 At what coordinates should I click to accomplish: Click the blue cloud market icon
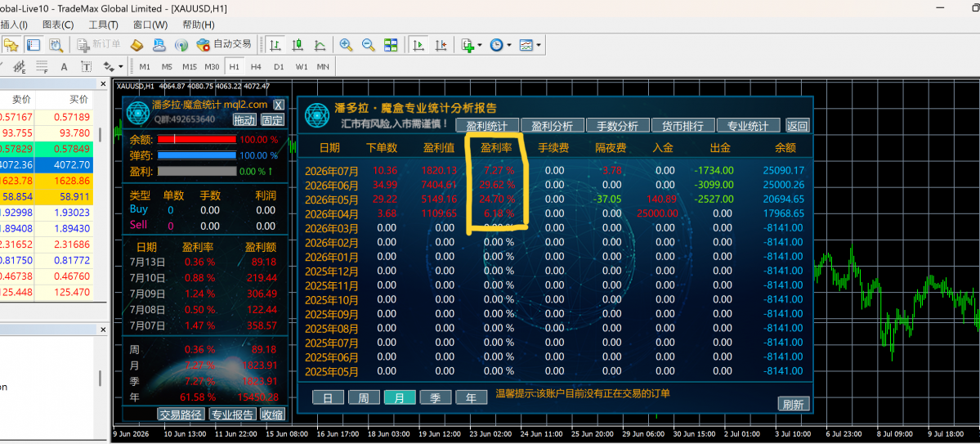coord(159,44)
